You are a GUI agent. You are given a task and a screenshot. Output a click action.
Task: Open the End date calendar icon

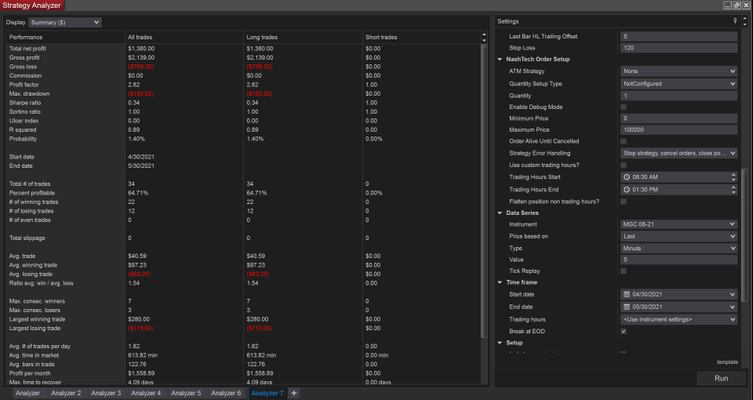pyautogui.click(x=626, y=307)
